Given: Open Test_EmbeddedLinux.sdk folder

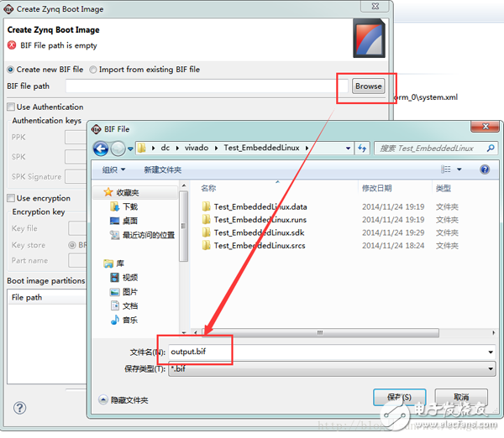Looking at the screenshot, I should [259, 232].
